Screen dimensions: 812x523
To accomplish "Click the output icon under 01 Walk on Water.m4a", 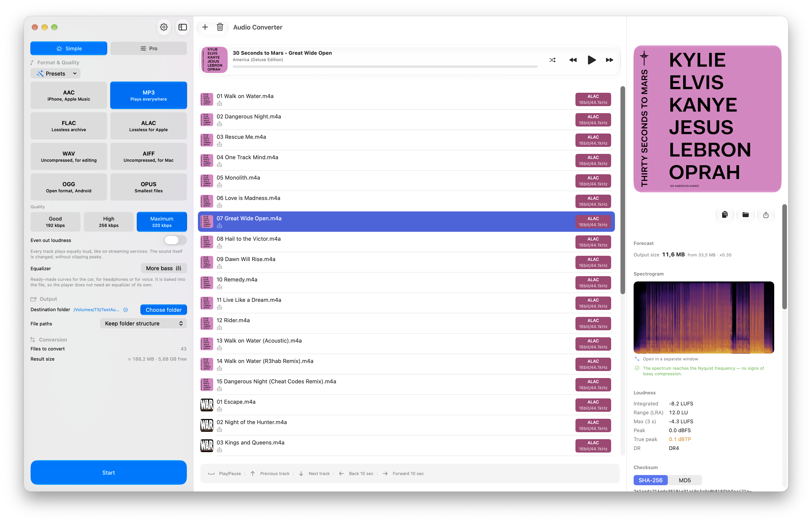I will click(220, 104).
